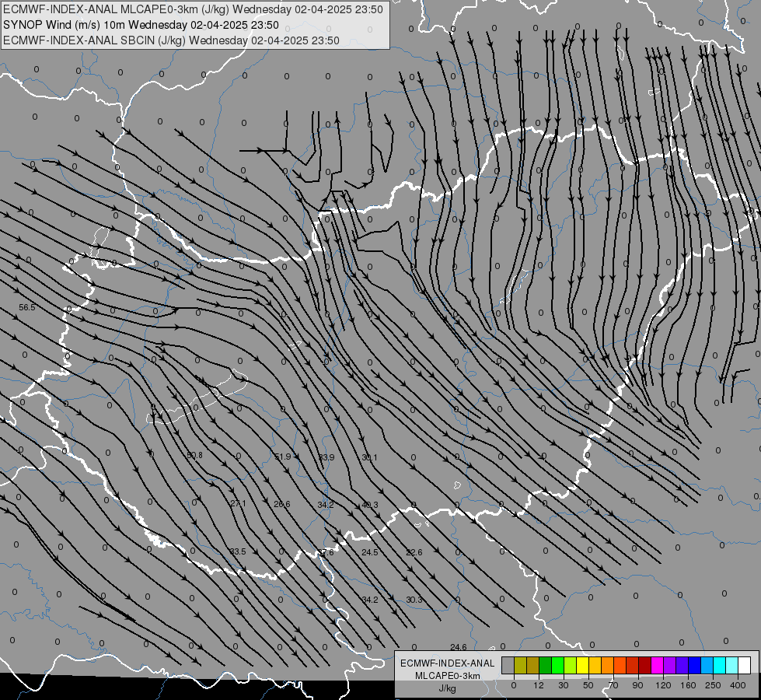This screenshot has width=761, height=700.
Task: Click the dark green legend swatch
Action: coord(546,665)
